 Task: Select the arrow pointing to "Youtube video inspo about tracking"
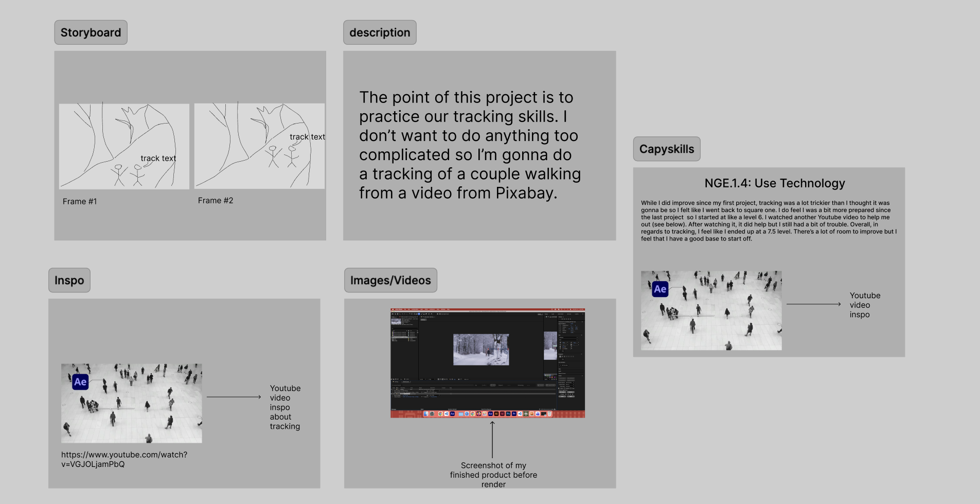point(234,397)
